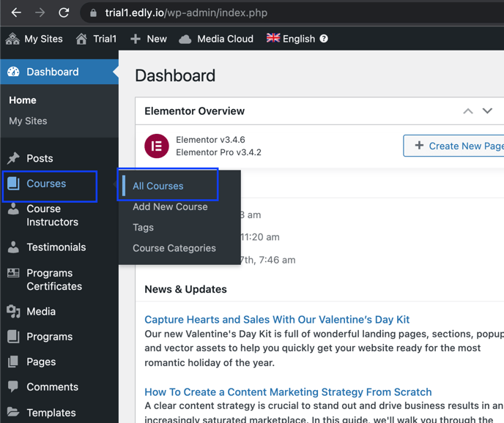The image size is (504, 423).
Task: Open Content Marketing Strategy article link
Action: click(288, 392)
